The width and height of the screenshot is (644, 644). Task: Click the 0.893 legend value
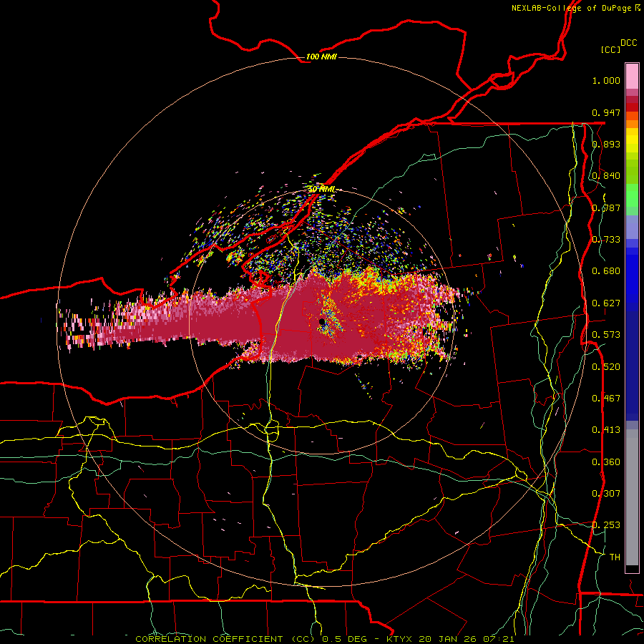pos(606,144)
